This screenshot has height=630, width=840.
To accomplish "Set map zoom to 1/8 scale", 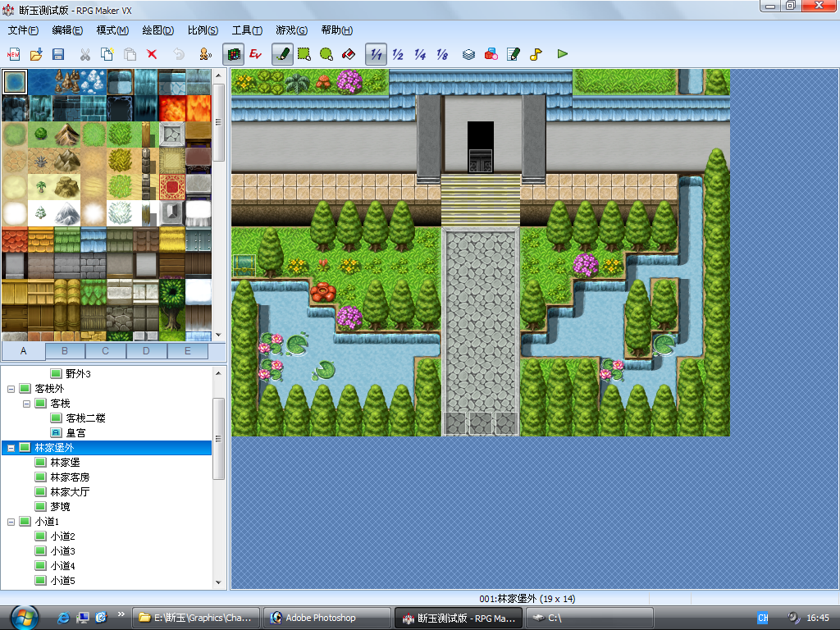I will coord(442,54).
